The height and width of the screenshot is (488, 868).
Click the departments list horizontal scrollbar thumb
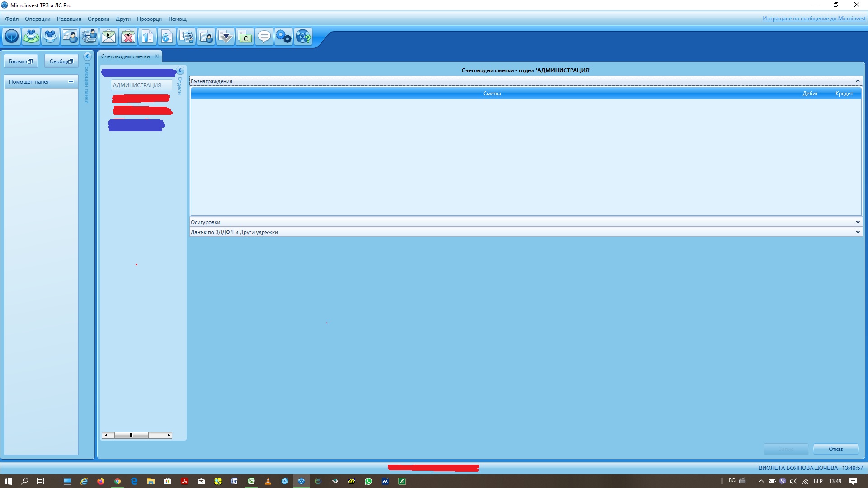pyautogui.click(x=131, y=436)
